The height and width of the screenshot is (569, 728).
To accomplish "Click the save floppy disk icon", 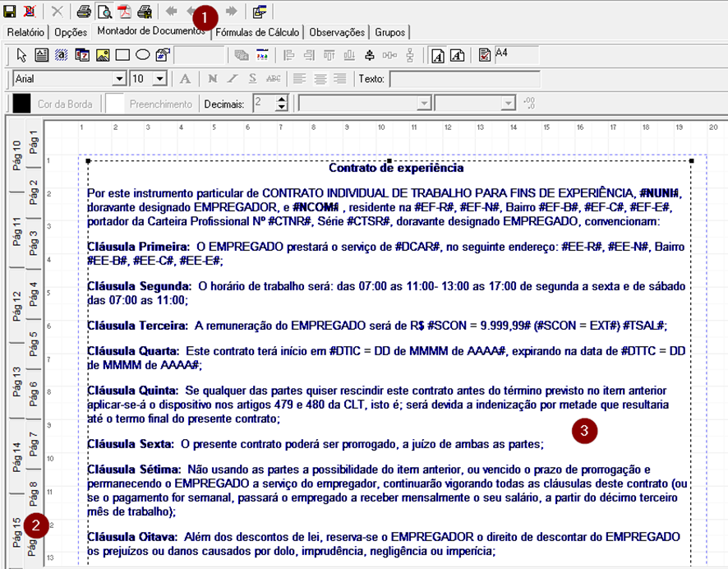I will pos(10,12).
